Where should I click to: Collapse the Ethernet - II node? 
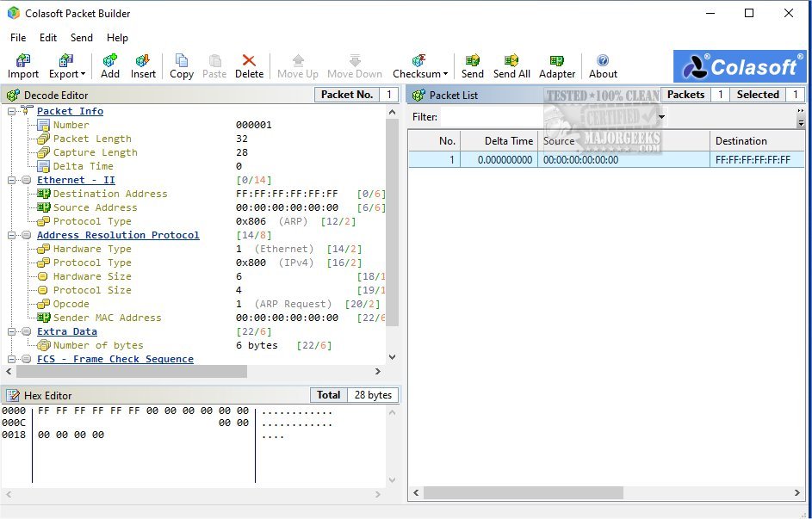click(12, 180)
